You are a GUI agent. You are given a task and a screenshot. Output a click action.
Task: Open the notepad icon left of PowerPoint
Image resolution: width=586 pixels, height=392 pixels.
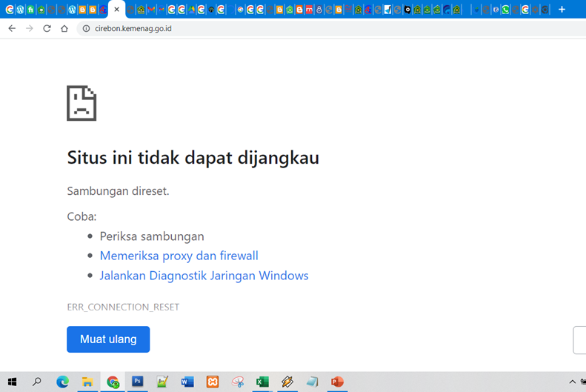312,382
